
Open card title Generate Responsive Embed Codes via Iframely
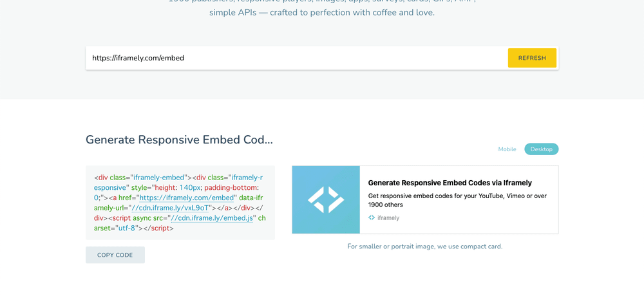pyautogui.click(x=450, y=183)
